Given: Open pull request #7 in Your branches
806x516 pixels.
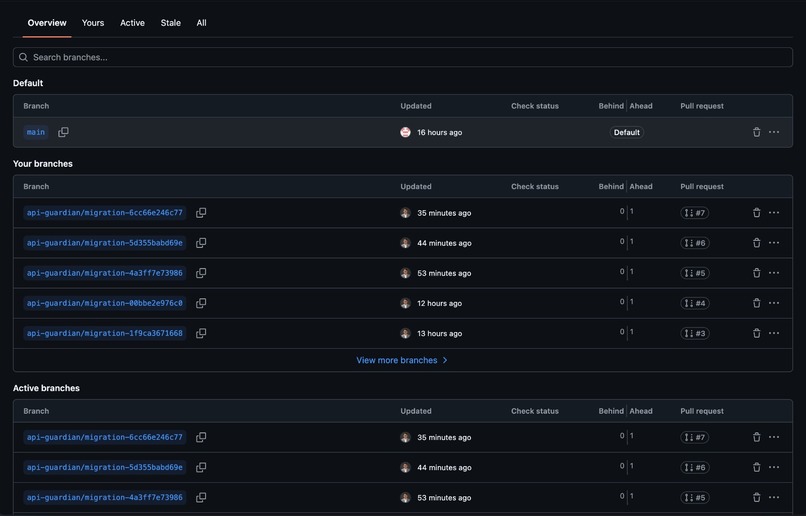Looking at the screenshot, I should pos(694,213).
